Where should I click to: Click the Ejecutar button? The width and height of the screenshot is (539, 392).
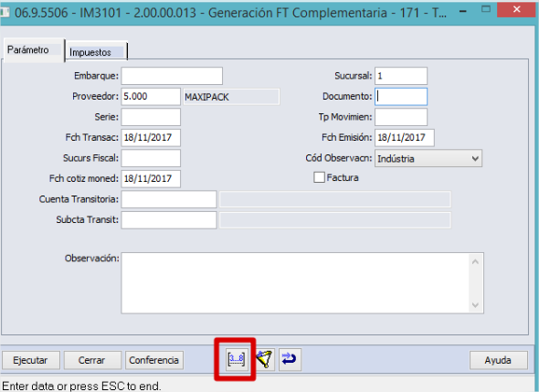coord(31,360)
